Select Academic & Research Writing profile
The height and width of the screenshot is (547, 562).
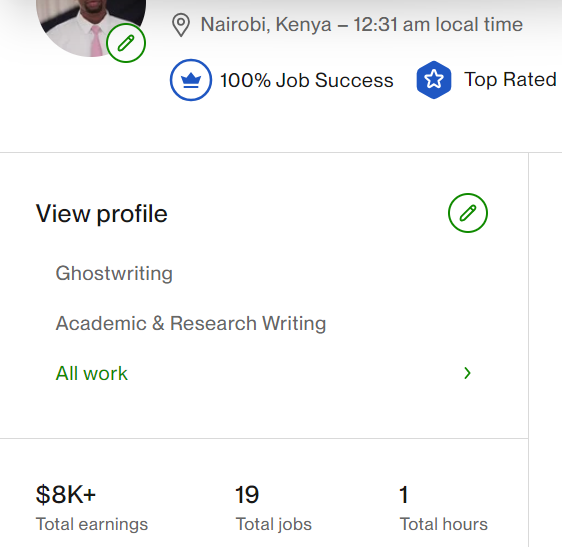pyautogui.click(x=191, y=323)
